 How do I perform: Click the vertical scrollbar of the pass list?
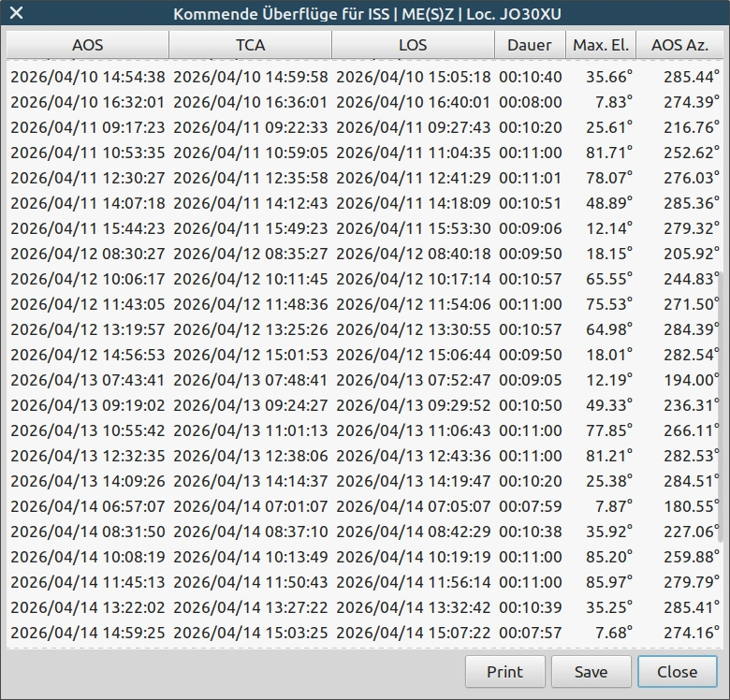(721, 406)
